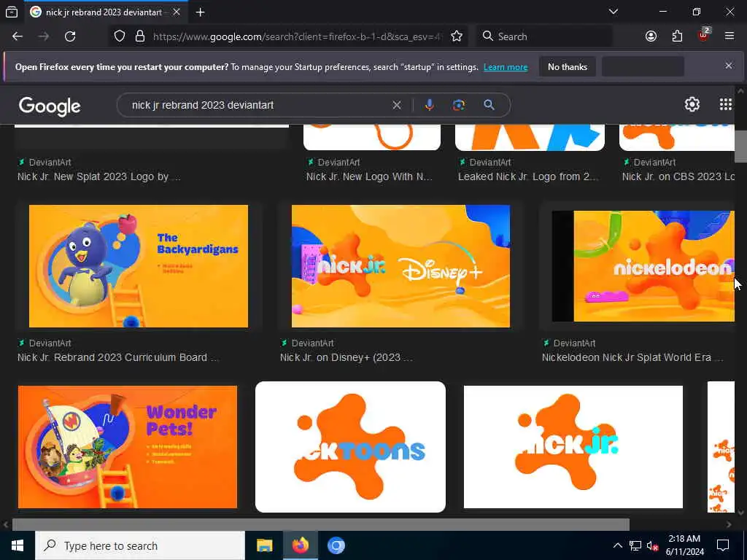The height and width of the screenshot is (560, 747).
Task: Open "Nickelodeon Nick Jr Splat World Era" title
Action: pyautogui.click(x=632, y=357)
